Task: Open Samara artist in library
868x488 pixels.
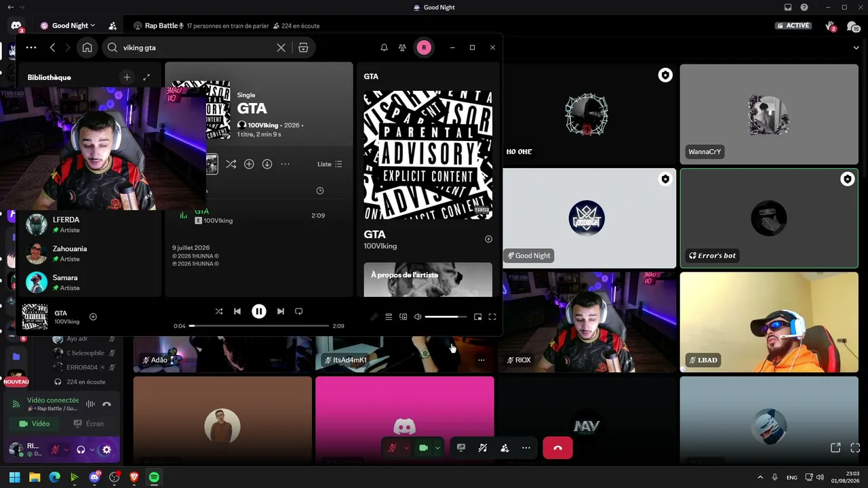Action: 89,283
